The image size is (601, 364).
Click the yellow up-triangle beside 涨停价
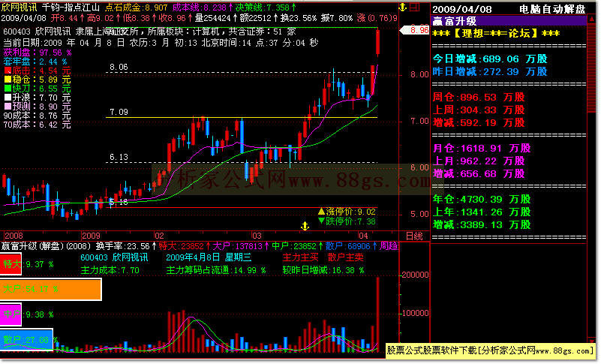(x=321, y=212)
